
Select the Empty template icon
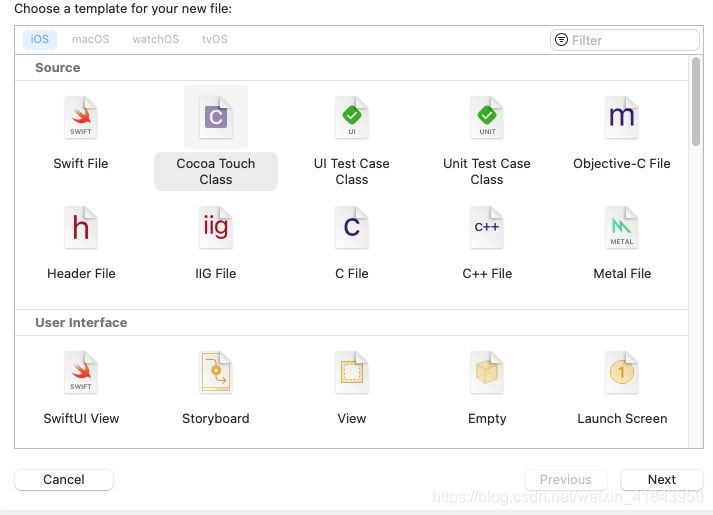(x=487, y=372)
